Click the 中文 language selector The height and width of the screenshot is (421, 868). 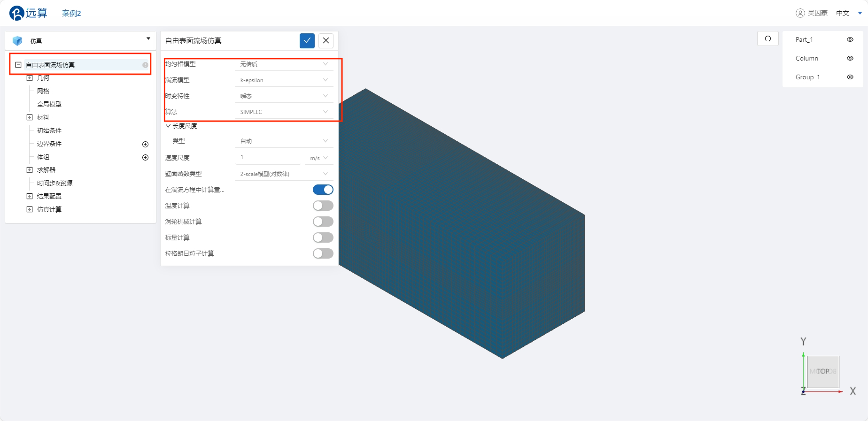click(843, 13)
